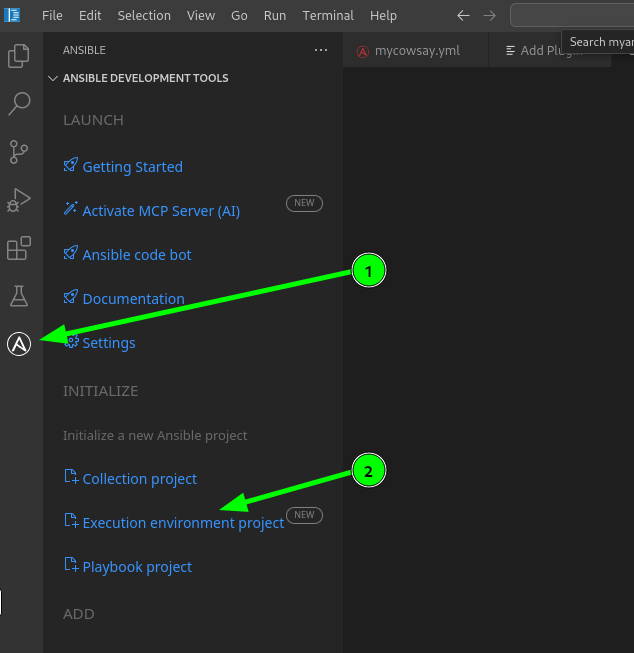This screenshot has width=634, height=653.
Task: Go forward with the right arrow
Action: pyautogui.click(x=489, y=16)
